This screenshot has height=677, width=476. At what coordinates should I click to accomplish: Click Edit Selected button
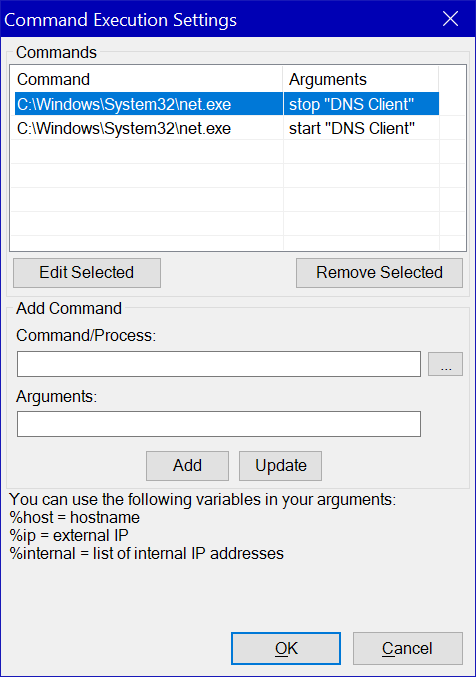[x=87, y=273]
